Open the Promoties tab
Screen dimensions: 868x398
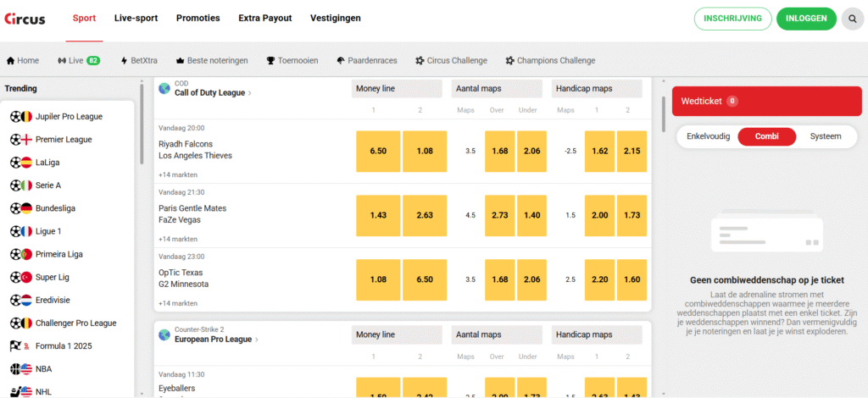coord(198,18)
